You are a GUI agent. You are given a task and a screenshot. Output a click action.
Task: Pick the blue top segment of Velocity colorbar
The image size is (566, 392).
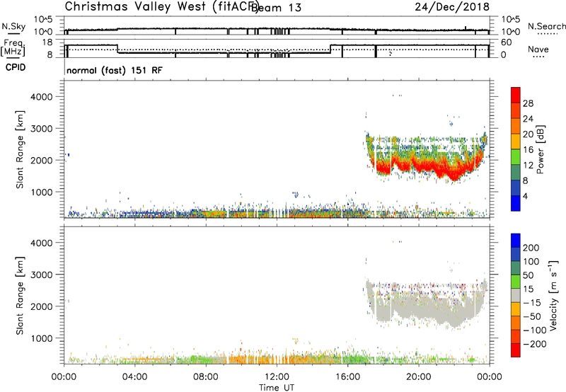point(516,241)
